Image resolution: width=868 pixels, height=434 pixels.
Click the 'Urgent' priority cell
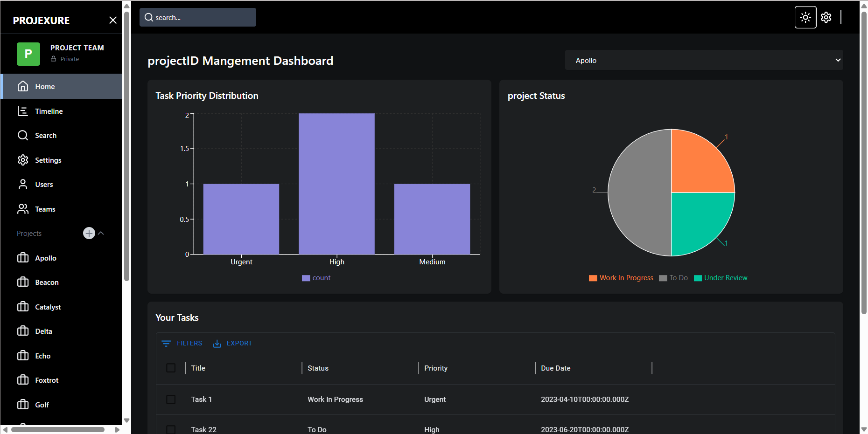click(x=435, y=400)
